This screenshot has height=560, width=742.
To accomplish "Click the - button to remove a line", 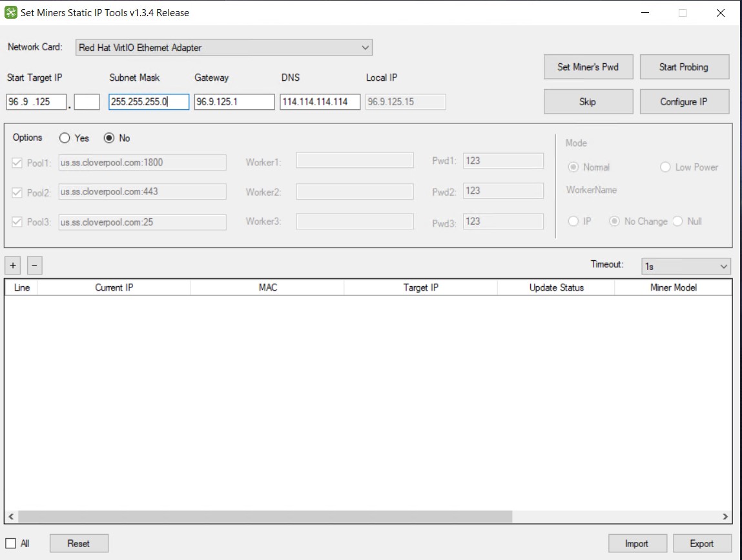I will [34, 265].
